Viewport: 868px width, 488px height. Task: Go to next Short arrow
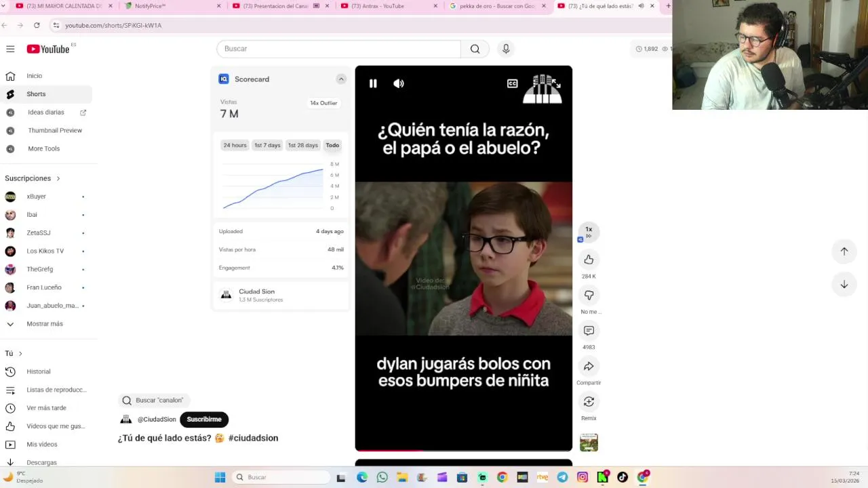(844, 284)
